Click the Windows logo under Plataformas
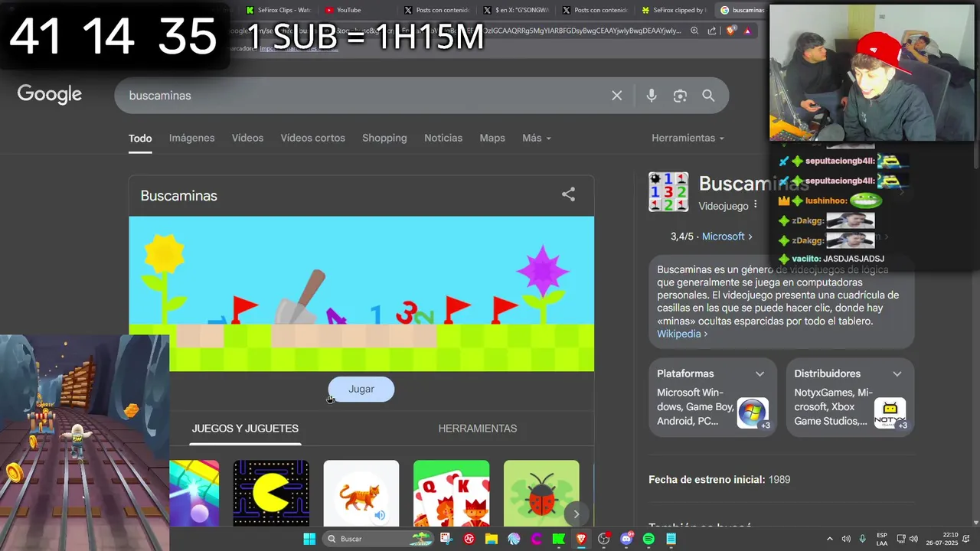Image resolution: width=980 pixels, height=551 pixels. pos(753,413)
